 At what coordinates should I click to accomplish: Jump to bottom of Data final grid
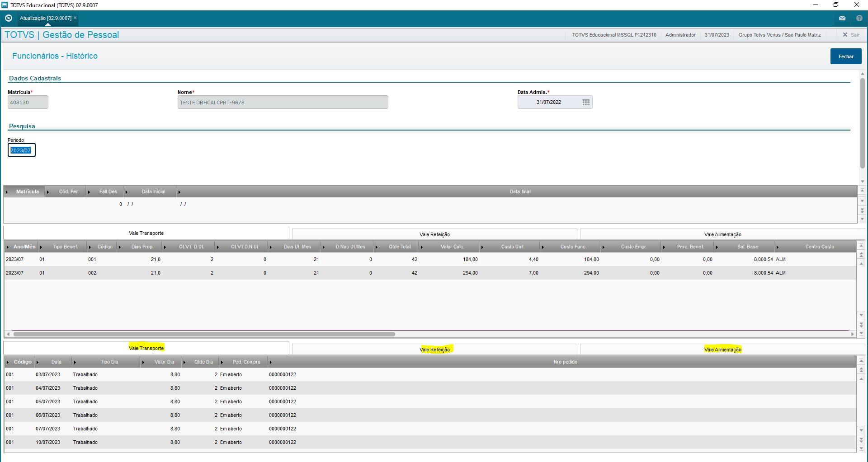(x=862, y=219)
